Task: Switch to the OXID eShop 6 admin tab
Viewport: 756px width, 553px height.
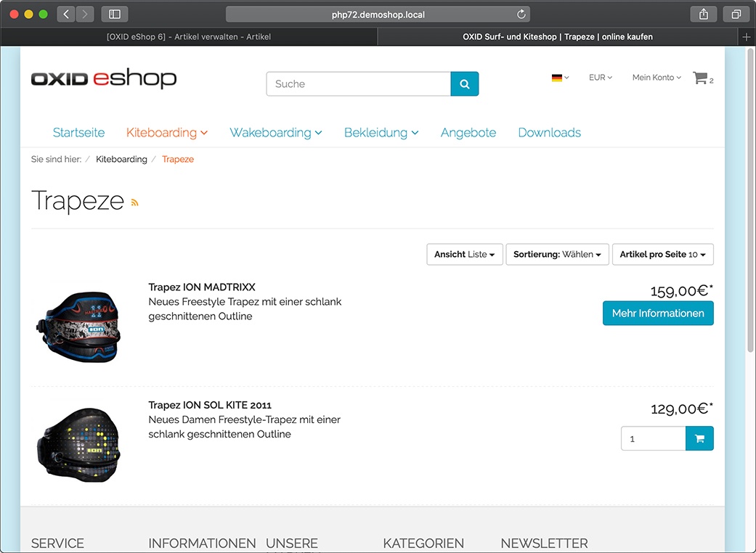Action: pyautogui.click(x=189, y=36)
